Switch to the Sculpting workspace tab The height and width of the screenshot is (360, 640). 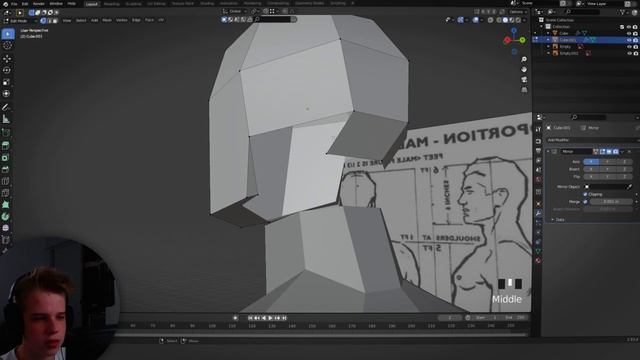133,4
